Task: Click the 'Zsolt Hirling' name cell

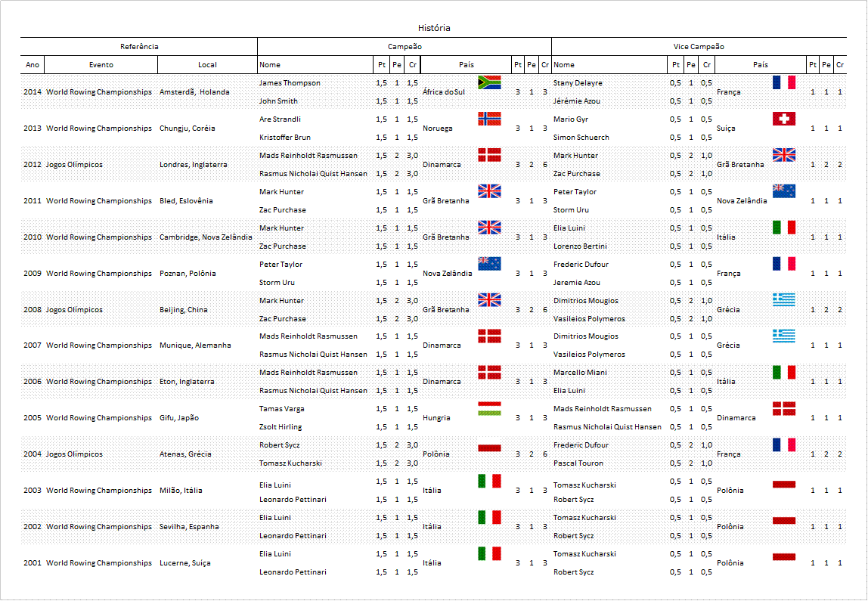Action: 281,426
